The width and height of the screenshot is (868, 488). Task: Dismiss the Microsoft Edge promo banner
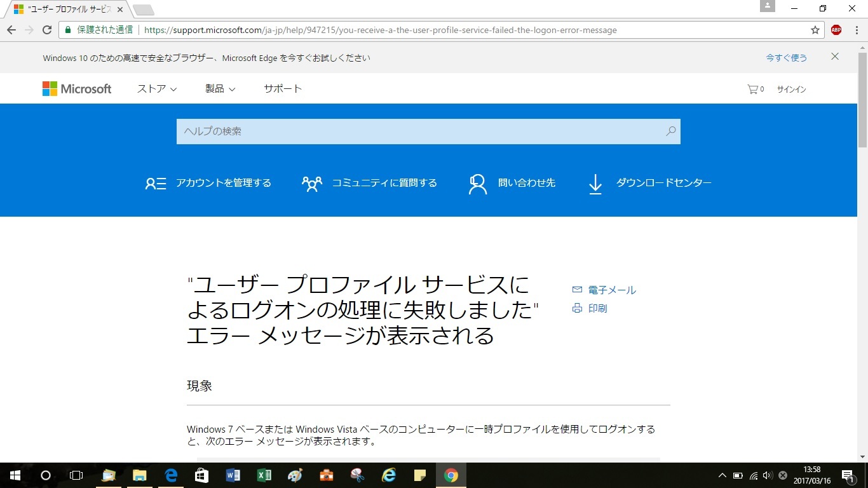pos(835,57)
